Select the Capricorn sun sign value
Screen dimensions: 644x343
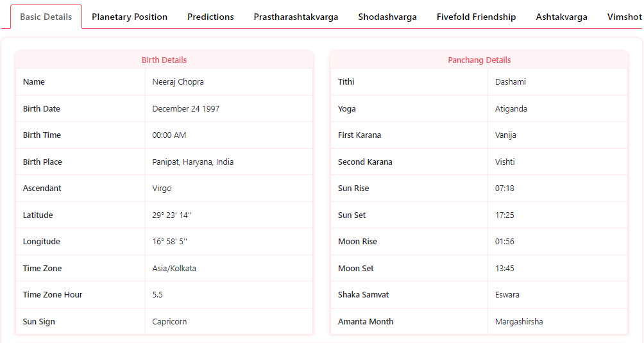[169, 322]
